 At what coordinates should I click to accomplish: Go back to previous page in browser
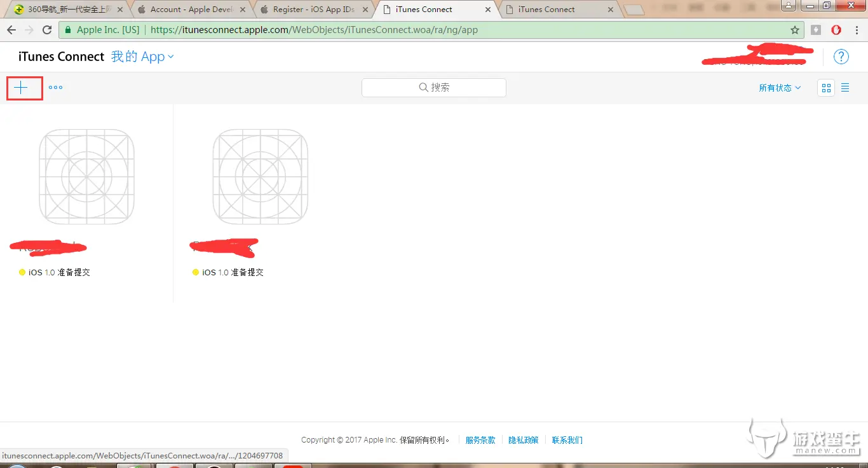(x=11, y=30)
